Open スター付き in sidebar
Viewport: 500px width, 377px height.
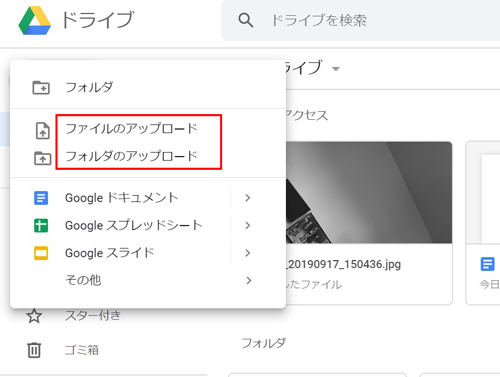click(93, 315)
